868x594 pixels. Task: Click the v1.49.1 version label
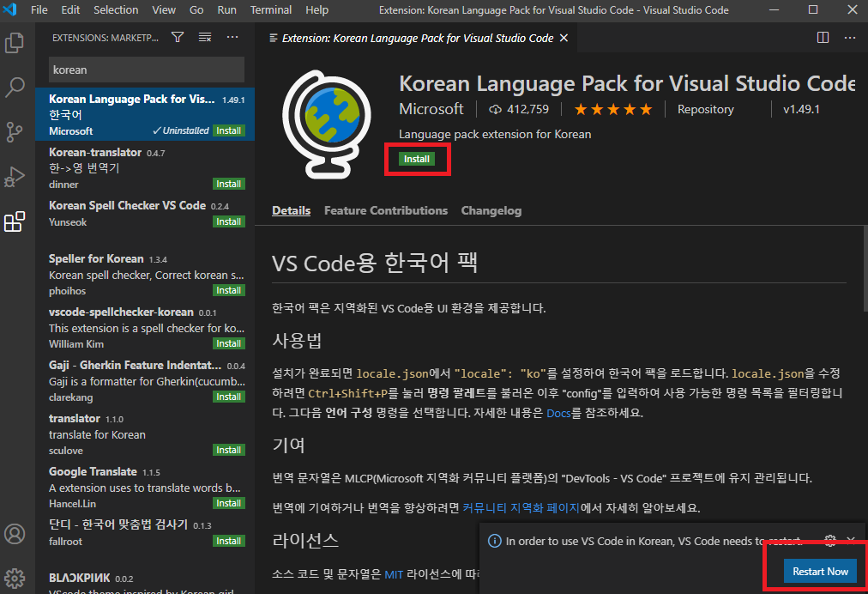pos(801,109)
